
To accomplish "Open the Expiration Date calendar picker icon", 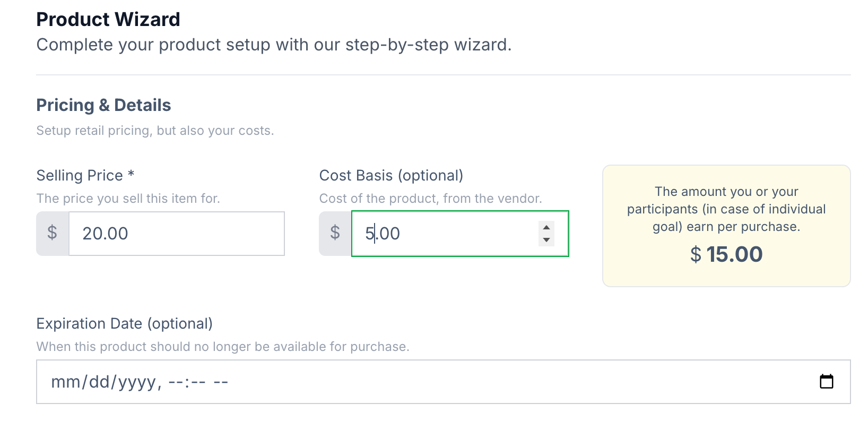I will [x=826, y=382].
